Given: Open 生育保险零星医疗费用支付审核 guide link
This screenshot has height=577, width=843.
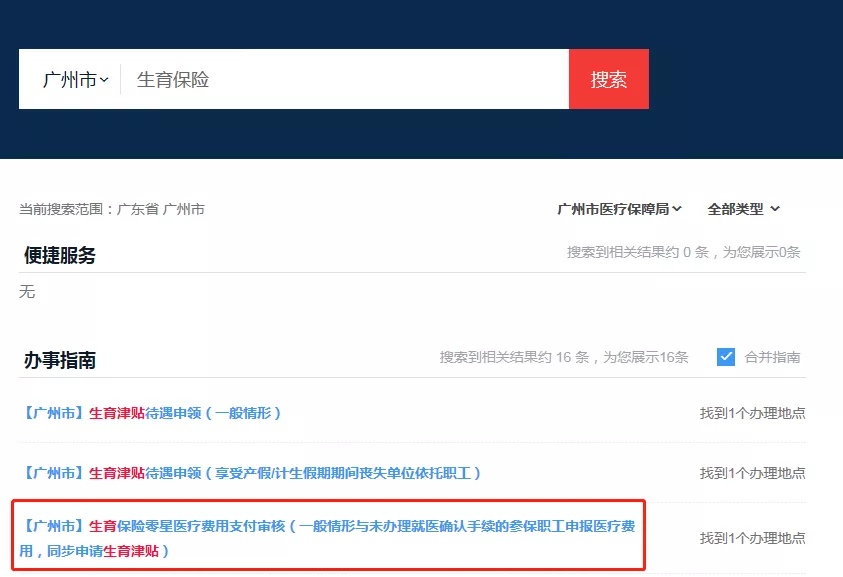Looking at the screenshot, I should coord(327,538).
